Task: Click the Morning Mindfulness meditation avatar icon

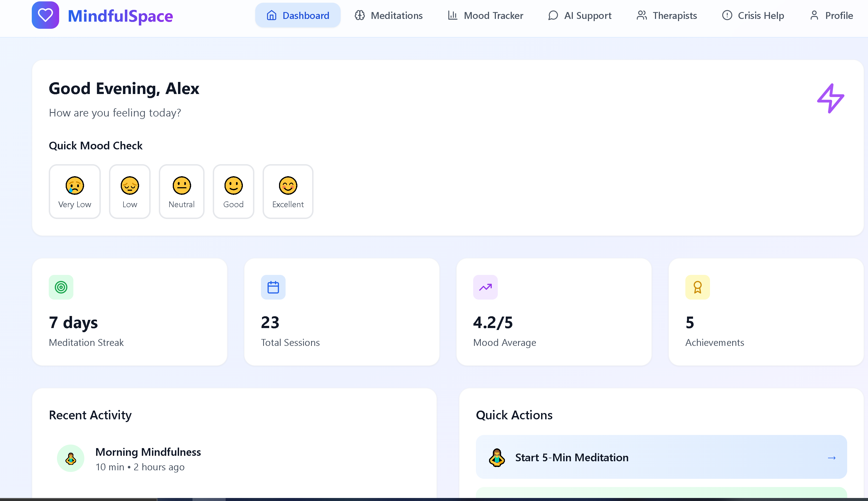Action: click(x=71, y=458)
